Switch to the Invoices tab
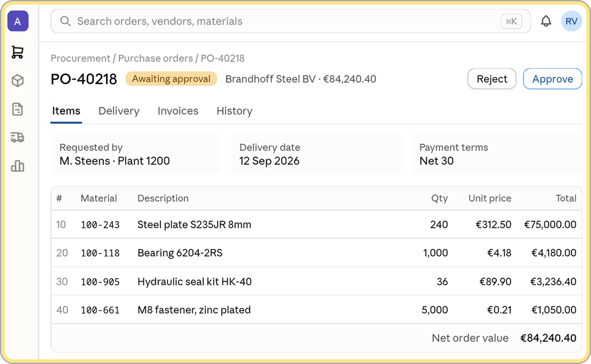 click(178, 111)
